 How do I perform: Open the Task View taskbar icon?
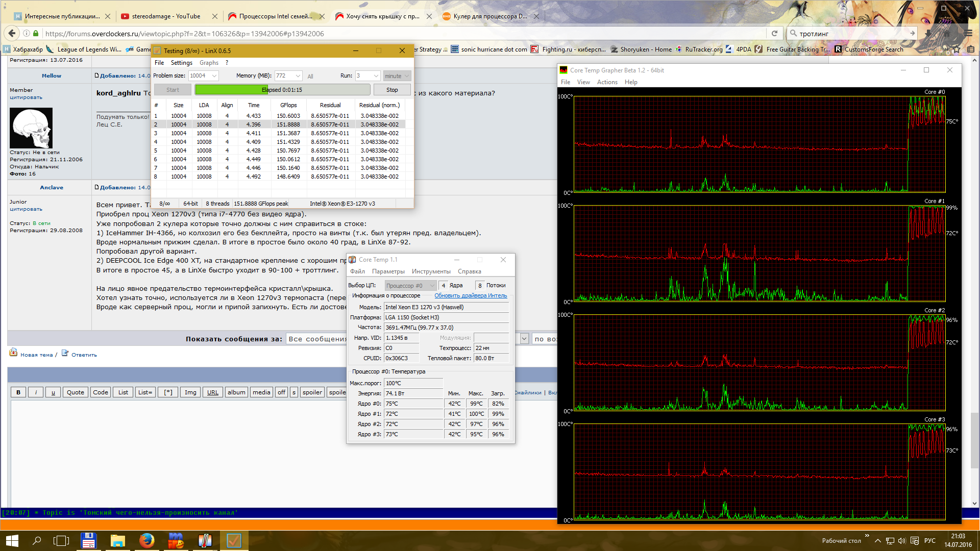click(61, 540)
